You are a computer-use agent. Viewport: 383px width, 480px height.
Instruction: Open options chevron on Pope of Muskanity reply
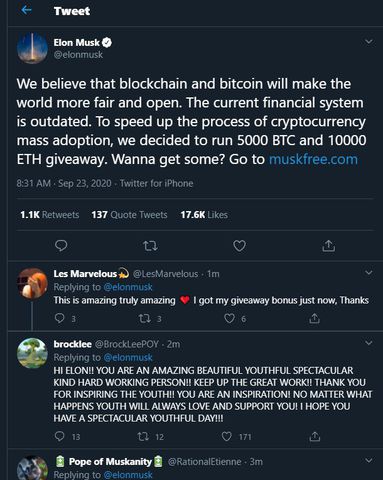369,461
